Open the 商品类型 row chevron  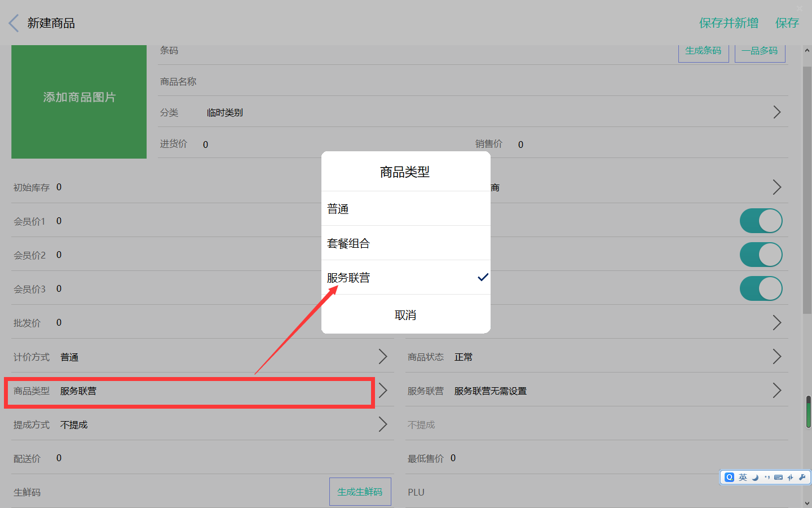(383, 390)
